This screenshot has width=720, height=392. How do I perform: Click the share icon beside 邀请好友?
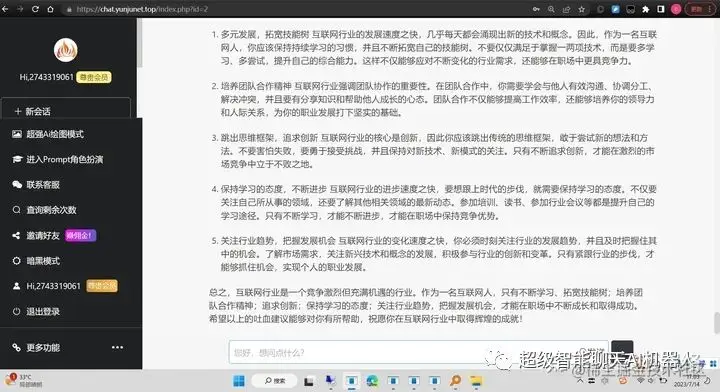tap(17, 235)
